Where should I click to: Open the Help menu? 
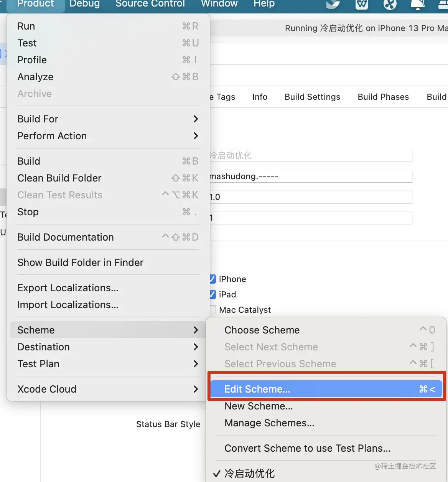(x=264, y=4)
